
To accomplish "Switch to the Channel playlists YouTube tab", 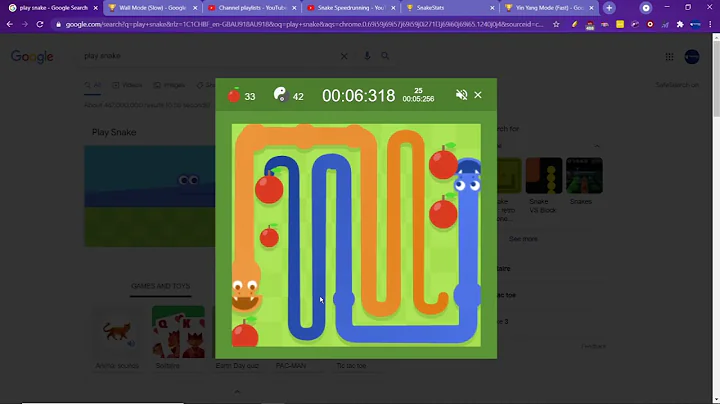I will pos(252,8).
